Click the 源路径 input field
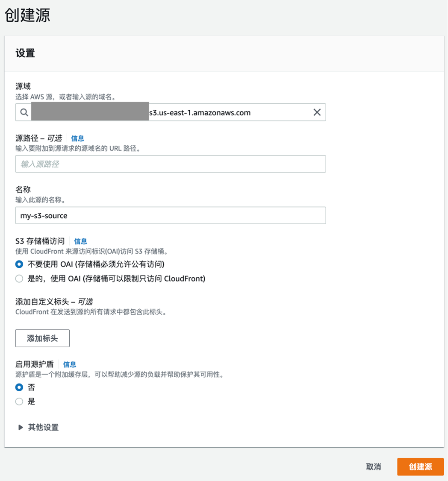 point(171,164)
